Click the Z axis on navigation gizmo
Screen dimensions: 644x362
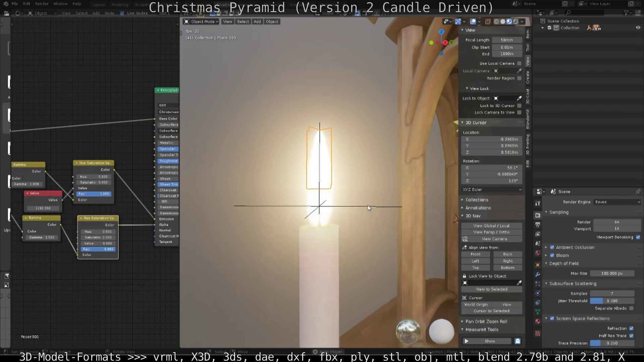tap(441, 32)
